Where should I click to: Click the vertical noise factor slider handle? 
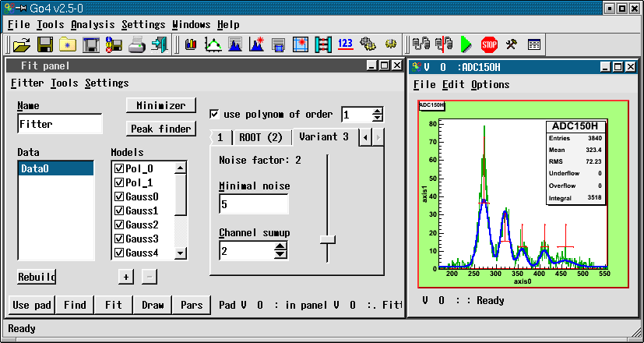(x=328, y=239)
